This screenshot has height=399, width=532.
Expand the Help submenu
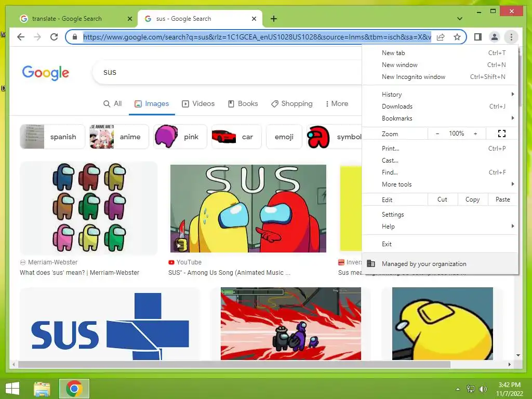pyautogui.click(x=440, y=227)
